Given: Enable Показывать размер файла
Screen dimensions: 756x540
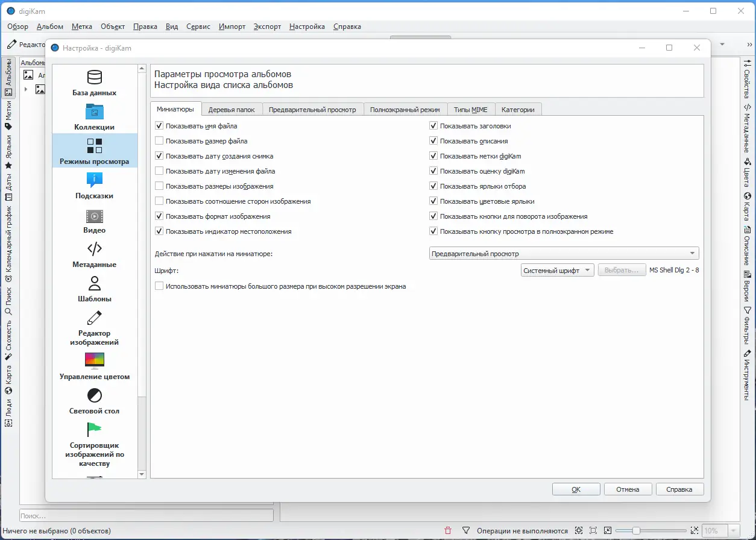Looking at the screenshot, I should pos(159,141).
